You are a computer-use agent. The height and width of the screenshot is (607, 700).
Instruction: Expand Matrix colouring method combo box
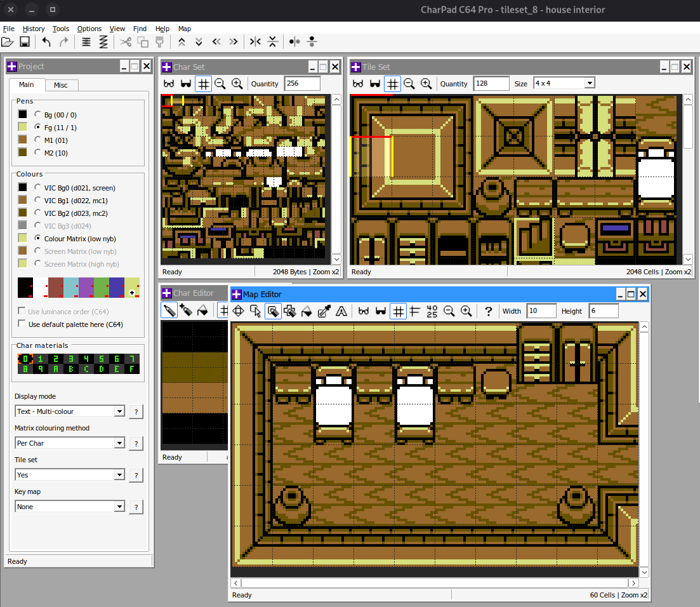[x=119, y=443]
